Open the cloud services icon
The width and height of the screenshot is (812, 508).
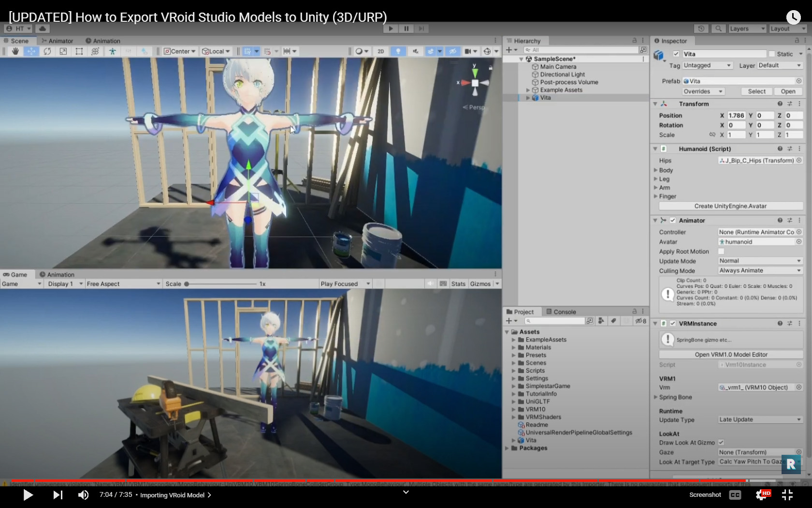pyautogui.click(x=43, y=29)
